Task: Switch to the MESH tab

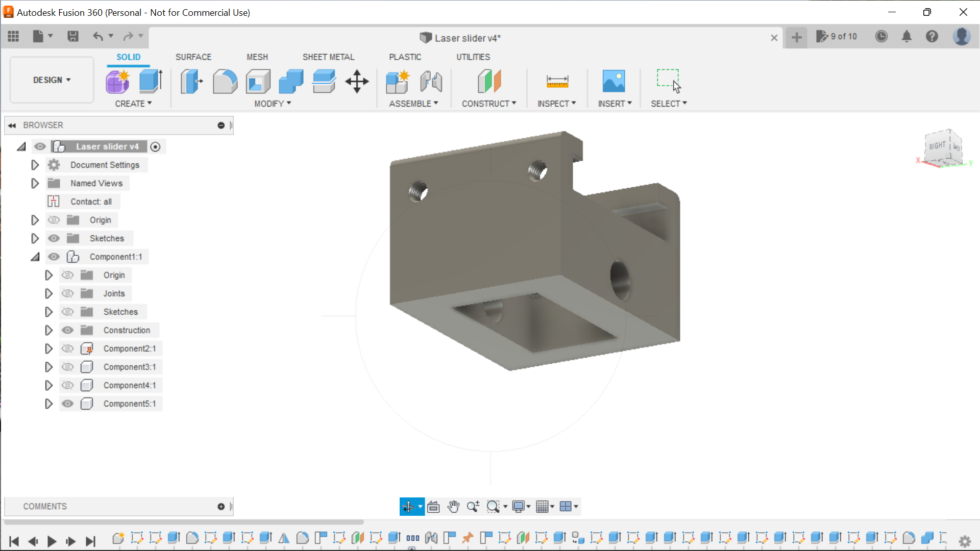Action: click(257, 57)
